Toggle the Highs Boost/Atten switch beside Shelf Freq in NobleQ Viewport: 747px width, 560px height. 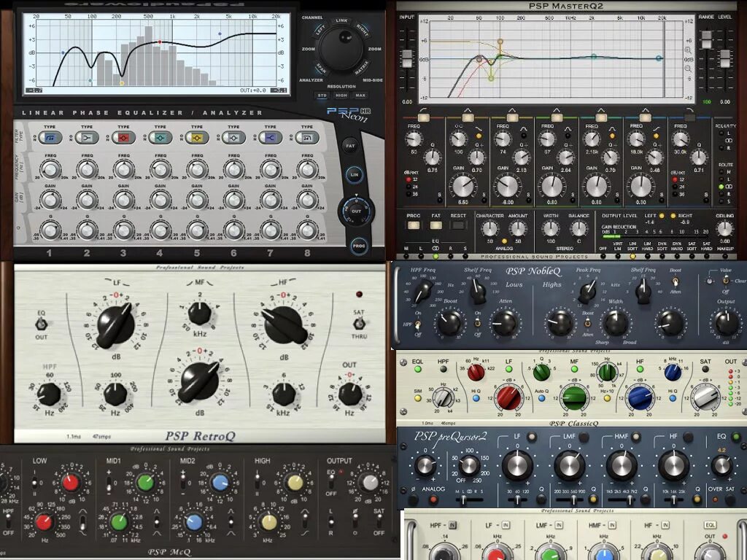675,281
